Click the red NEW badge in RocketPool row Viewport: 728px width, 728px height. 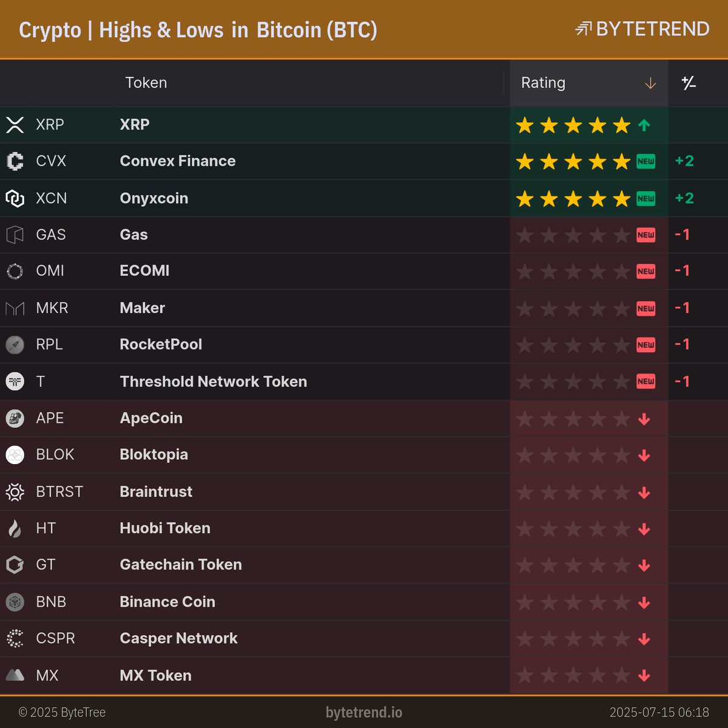(x=645, y=345)
